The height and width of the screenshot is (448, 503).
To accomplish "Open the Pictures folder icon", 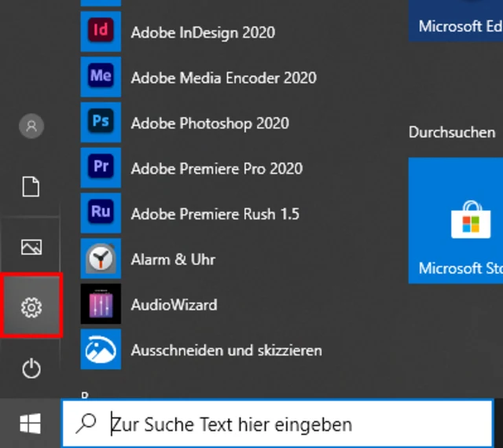I will coord(31,248).
